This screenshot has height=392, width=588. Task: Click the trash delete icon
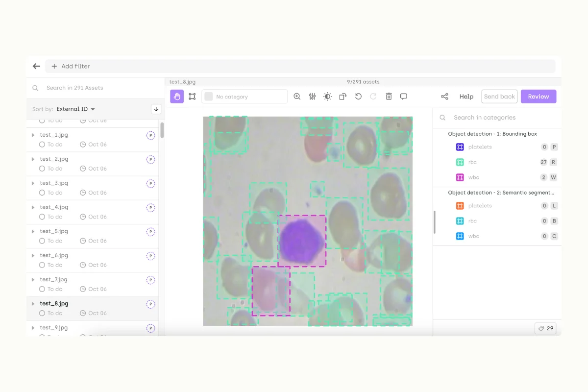click(x=389, y=97)
